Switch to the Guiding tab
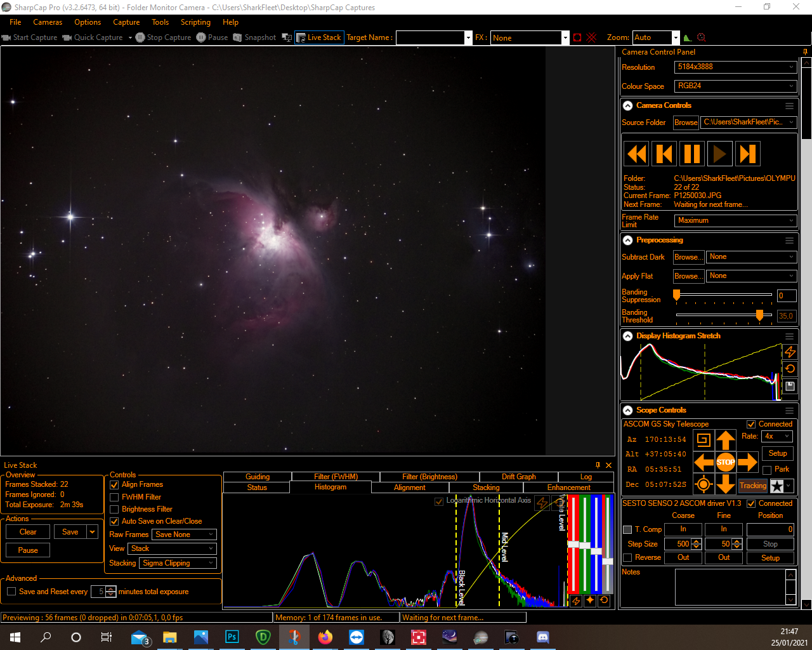Screen dimensions: 812x650 pos(258,477)
